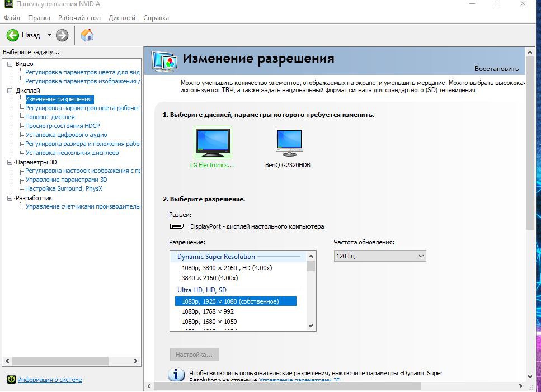Viewport: 541px width, 392px height.
Task: Open the Справка menu
Action: [x=156, y=18]
